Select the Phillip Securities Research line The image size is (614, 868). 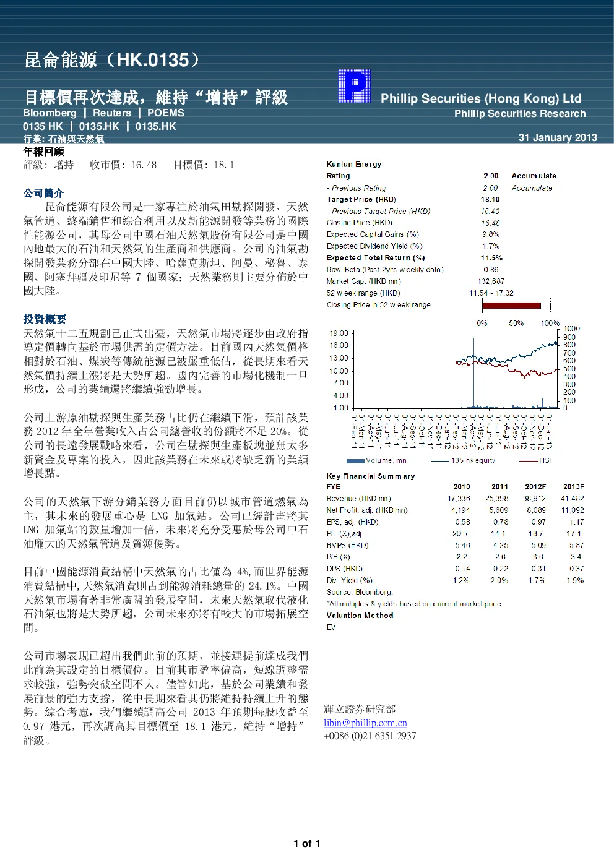[520, 113]
